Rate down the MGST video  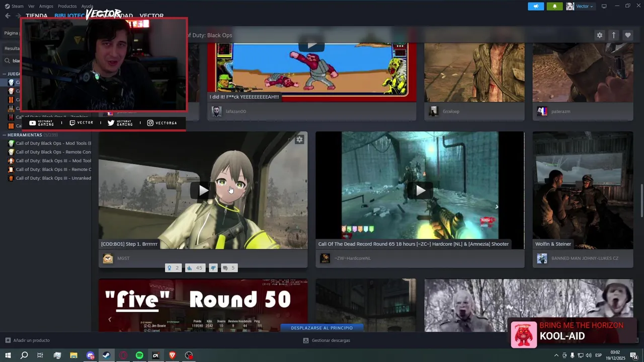213,268
